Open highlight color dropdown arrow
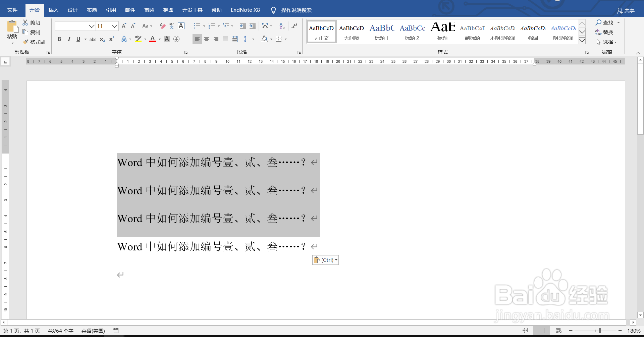Viewport: 644px width, 337px height. click(x=145, y=39)
